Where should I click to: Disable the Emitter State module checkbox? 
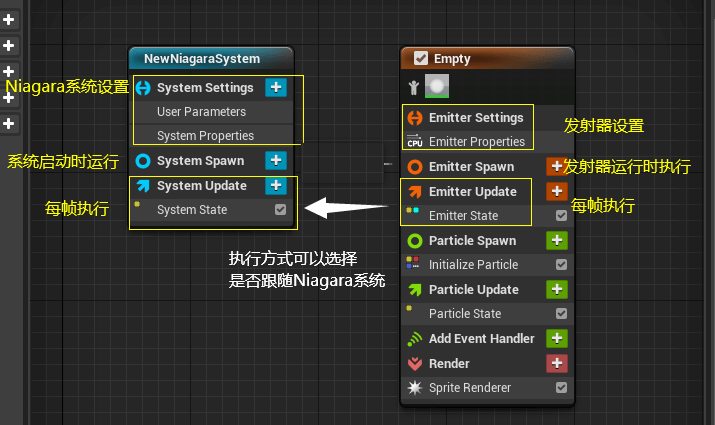(x=561, y=215)
